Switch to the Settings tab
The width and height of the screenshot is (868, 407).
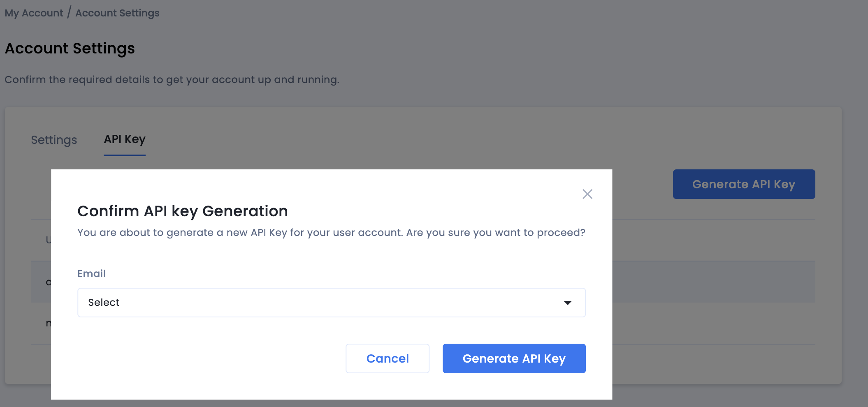[54, 140]
